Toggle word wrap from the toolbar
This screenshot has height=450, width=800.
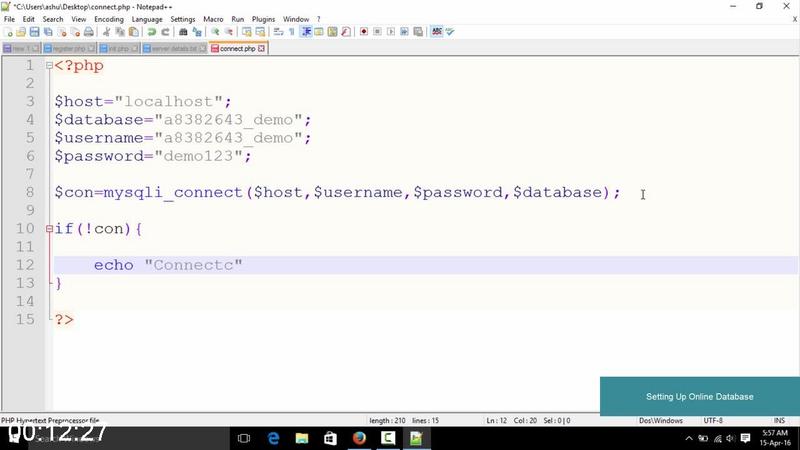[278, 32]
